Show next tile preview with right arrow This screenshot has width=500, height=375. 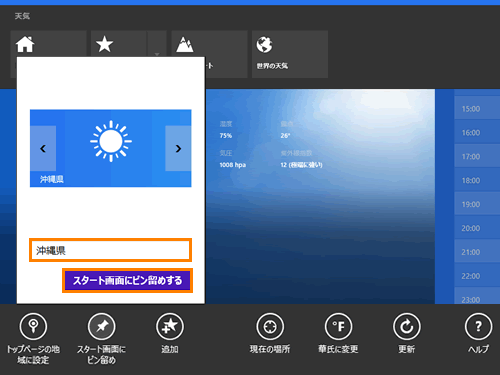[x=178, y=148]
